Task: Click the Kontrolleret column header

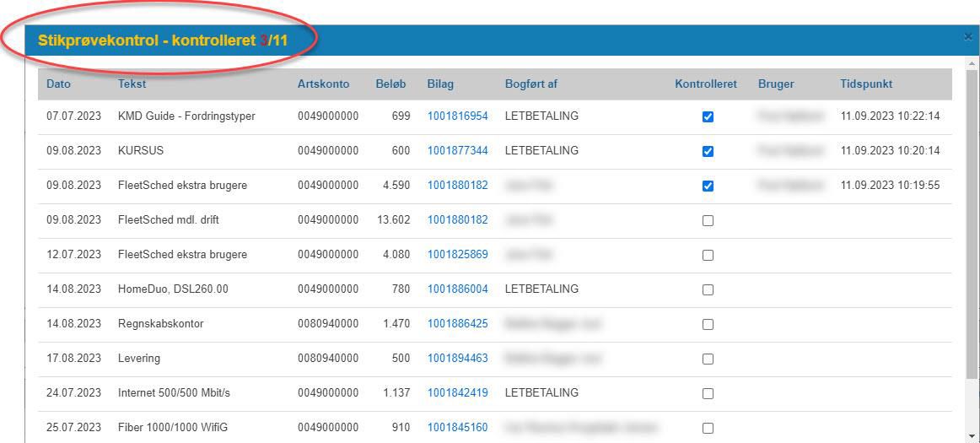Action: 706,84
